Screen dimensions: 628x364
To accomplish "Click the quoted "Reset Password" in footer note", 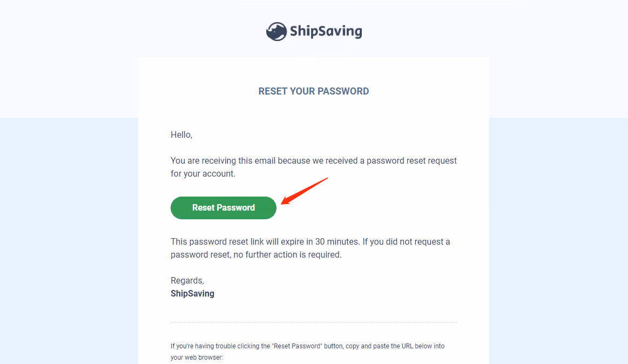I will [x=297, y=346].
